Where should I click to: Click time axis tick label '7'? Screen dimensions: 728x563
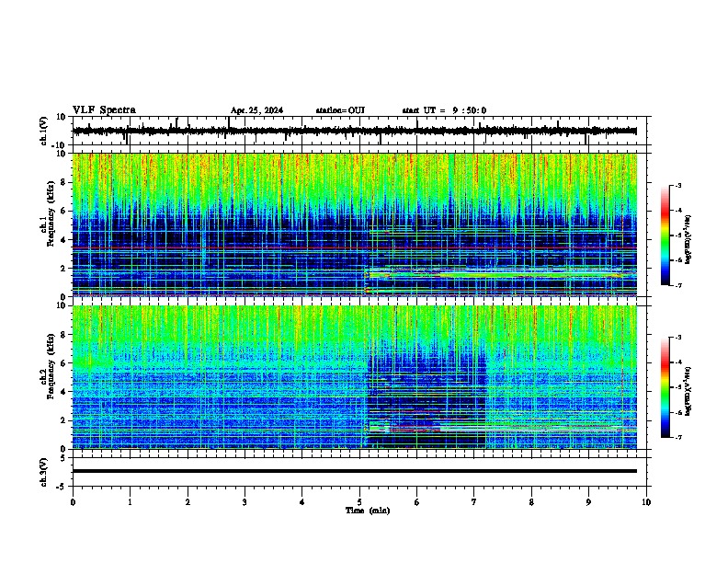point(474,502)
